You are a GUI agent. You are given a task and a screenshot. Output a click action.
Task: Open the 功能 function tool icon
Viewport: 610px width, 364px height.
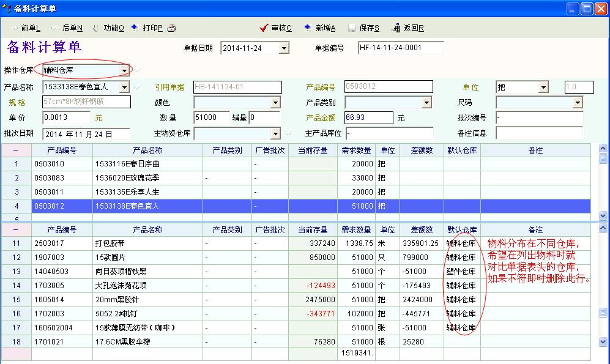96,28
